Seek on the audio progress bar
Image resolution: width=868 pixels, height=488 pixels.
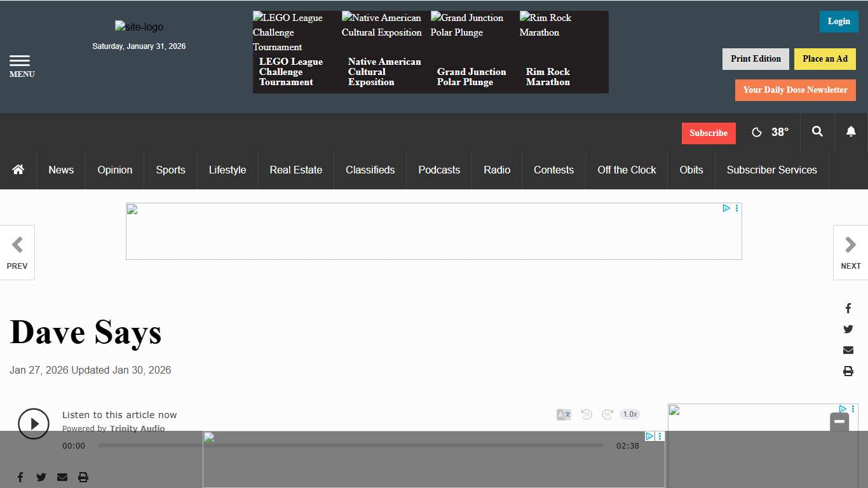tap(350, 445)
